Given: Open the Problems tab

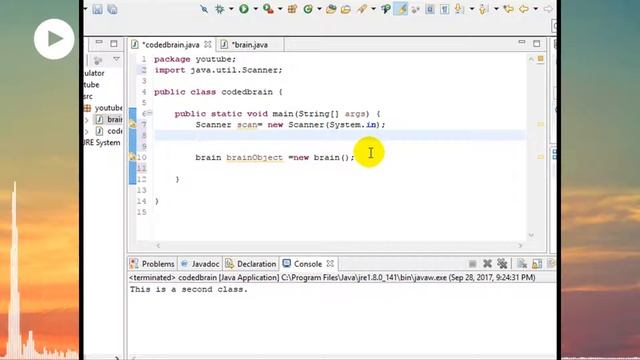Looking at the screenshot, I should [153, 264].
